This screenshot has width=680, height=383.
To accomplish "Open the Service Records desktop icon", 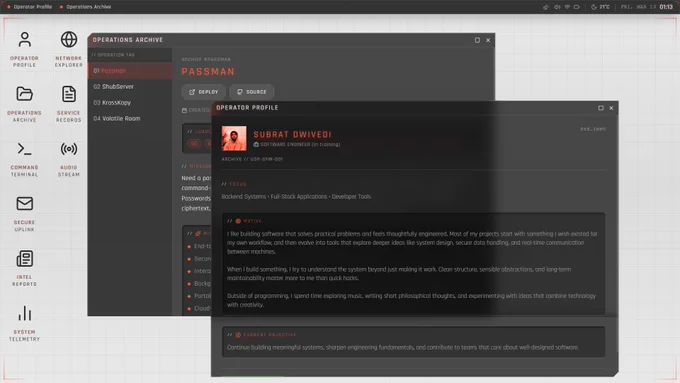I will 69,104.
